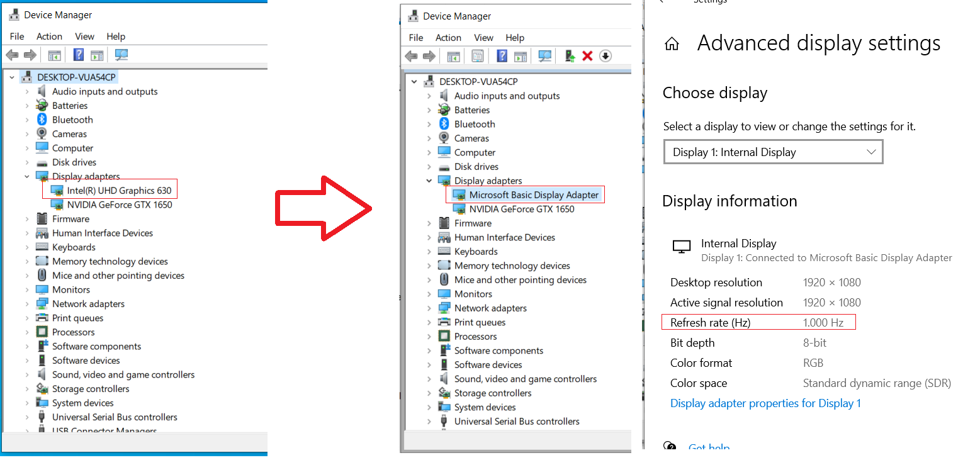Click "Display 1: Connected to Microsoft Basic Display Adapter"

point(826,258)
